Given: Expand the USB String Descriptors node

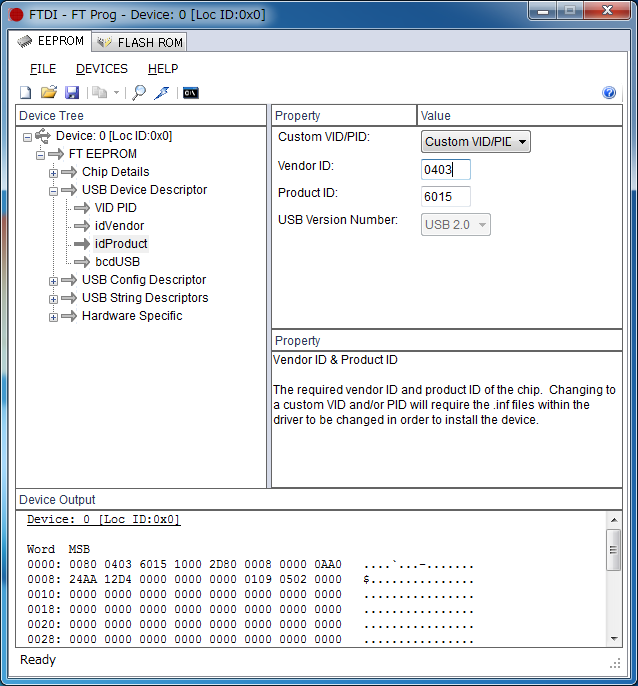Looking at the screenshot, I should click(x=53, y=299).
